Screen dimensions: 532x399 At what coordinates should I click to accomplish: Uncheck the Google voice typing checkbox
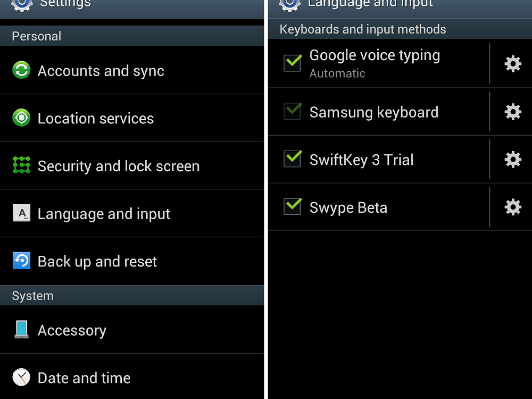tap(292, 63)
